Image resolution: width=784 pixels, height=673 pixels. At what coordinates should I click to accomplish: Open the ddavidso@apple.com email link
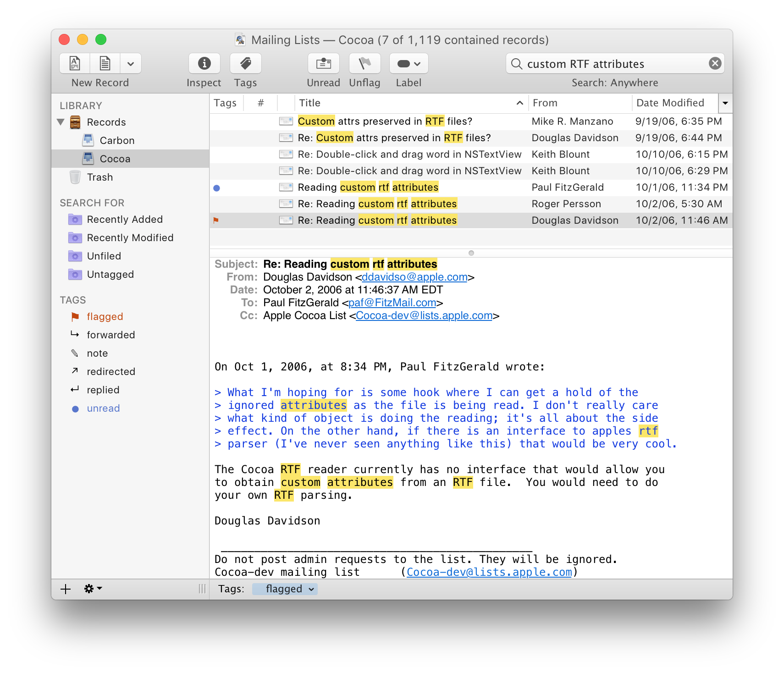click(414, 277)
